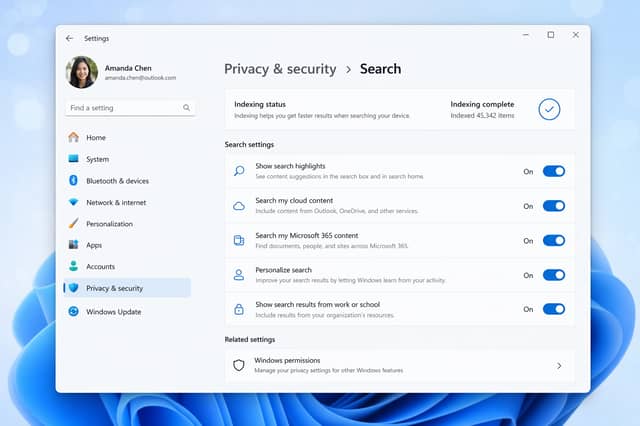
Task: Maximize the Settings window
Action: pyautogui.click(x=551, y=35)
